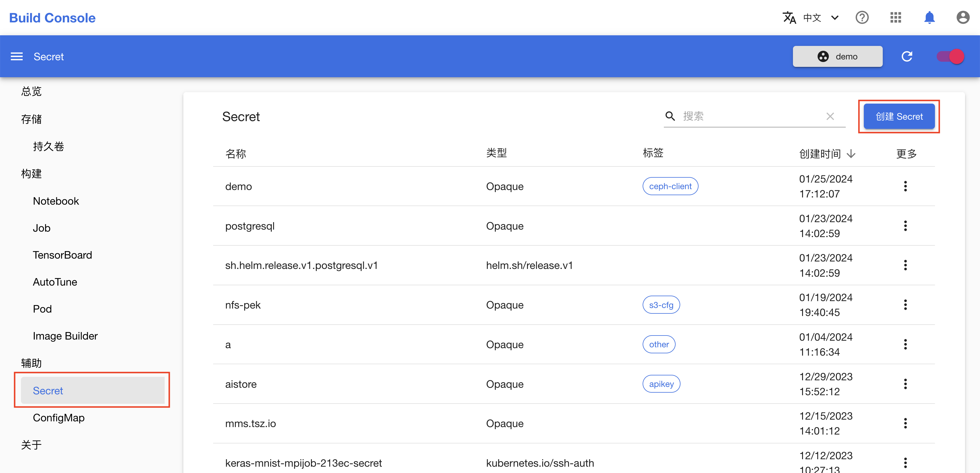Open more options for postgresql secret
Screen dimensions: 980x473
905,226
